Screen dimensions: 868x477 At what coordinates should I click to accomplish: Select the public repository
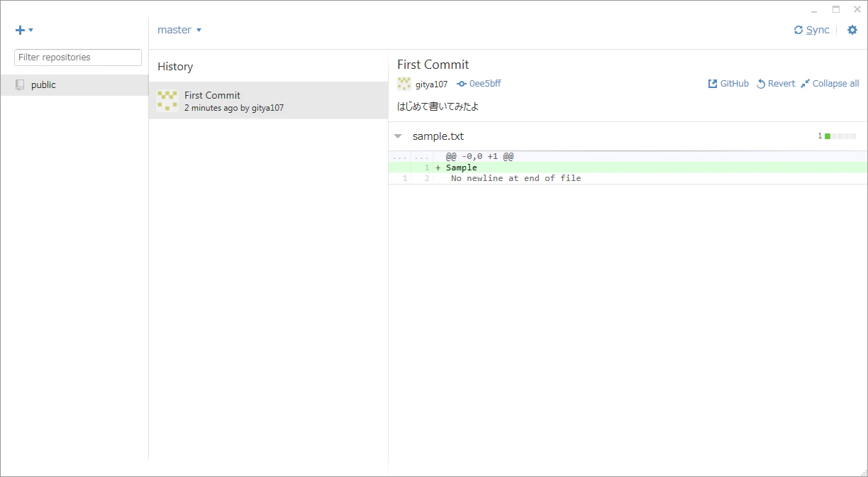pyautogui.click(x=74, y=85)
